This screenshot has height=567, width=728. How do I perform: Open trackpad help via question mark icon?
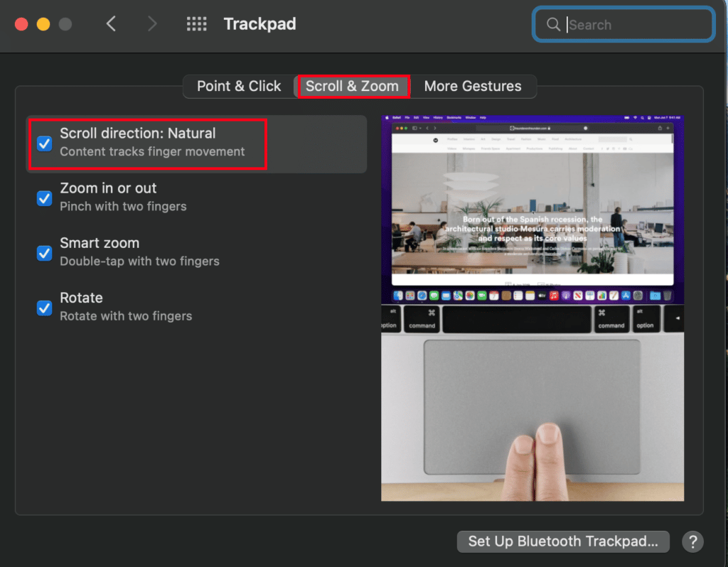point(692,541)
